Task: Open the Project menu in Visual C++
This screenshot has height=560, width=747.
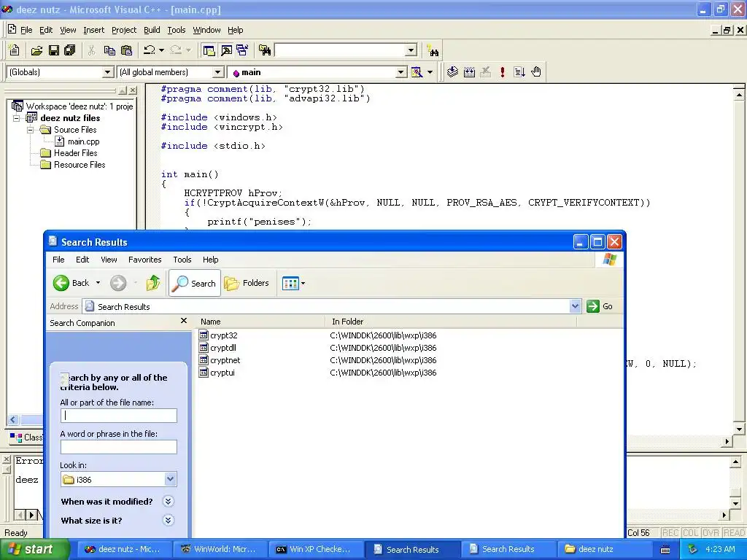Action: [x=124, y=30]
